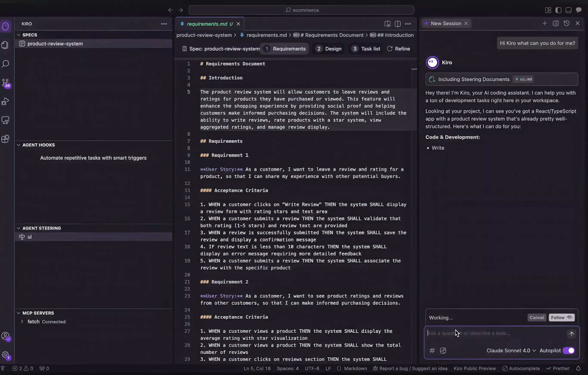Open the Extensions icon in activity bar
The height and width of the screenshot is (375, 588).
pyautogui.click(x=5, y=139)
